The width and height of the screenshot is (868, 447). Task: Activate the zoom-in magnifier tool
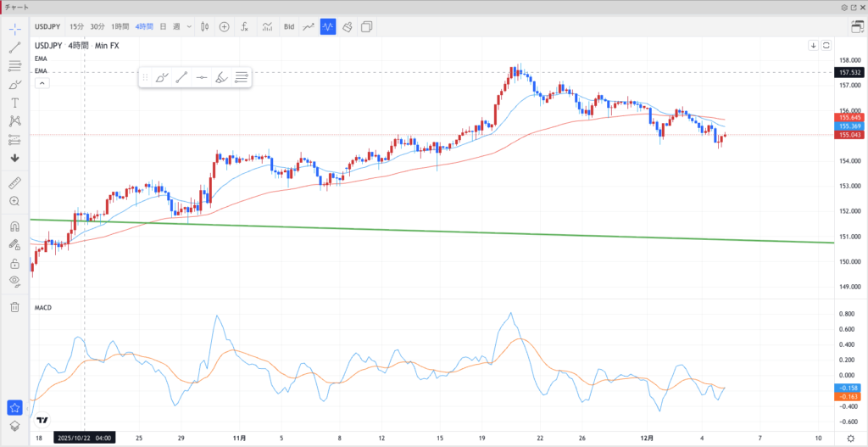click(x=14, y=201)
